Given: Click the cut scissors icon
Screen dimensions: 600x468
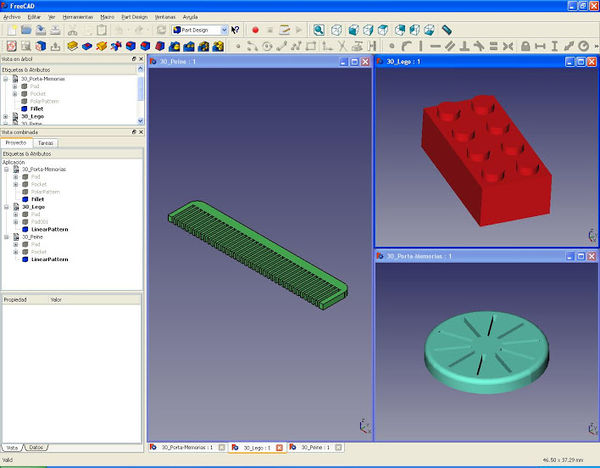Looking at the screenshot, I should coord(73,31).
